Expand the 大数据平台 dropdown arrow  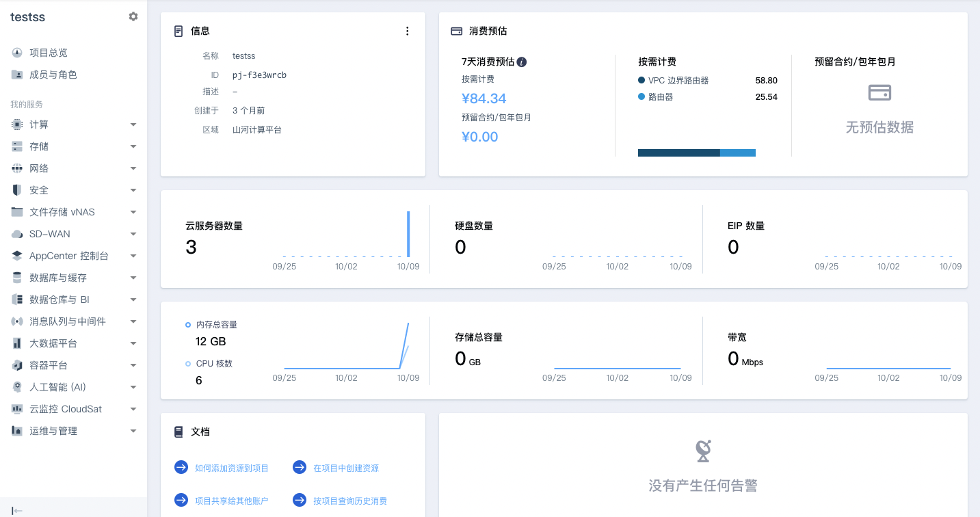click(133, 343)
